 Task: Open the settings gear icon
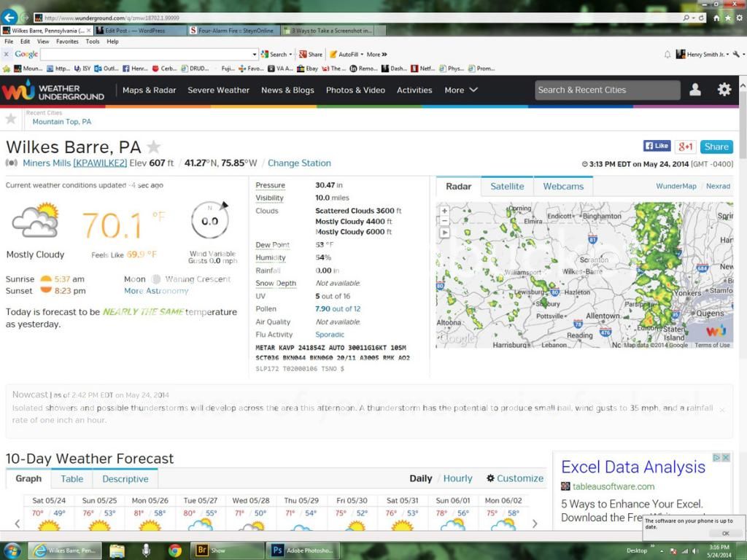tap(724, 90)
